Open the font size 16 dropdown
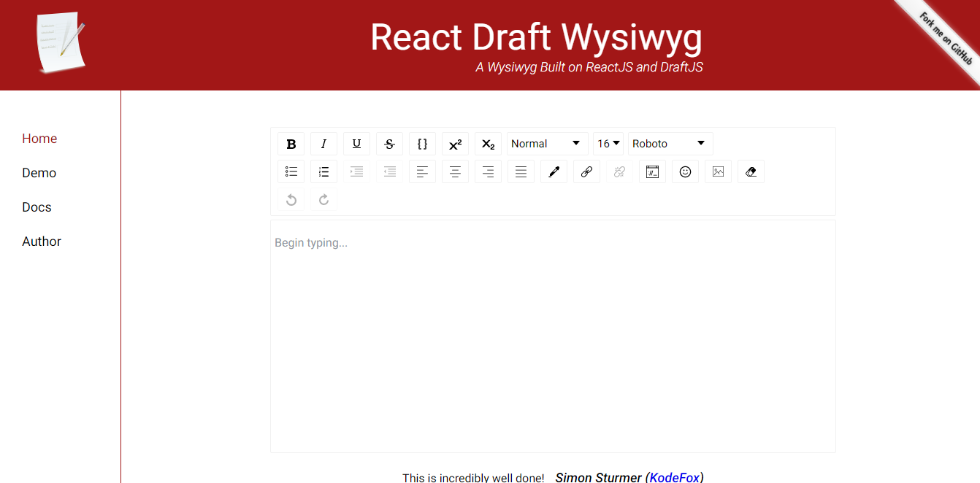Image resolution: width=980 pixels, height=483 pixels. click(x=608, y=144)
